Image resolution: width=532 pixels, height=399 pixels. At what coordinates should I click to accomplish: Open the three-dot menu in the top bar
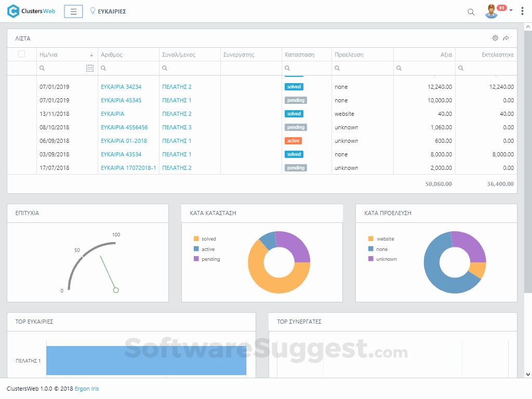pyautogui.click(x=522, y=10)
